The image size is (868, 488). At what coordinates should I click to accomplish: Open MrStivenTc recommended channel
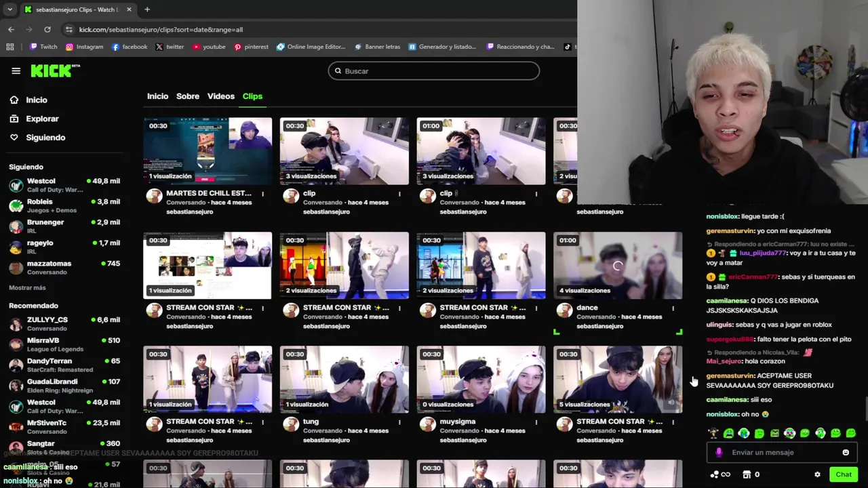[64, 427]
